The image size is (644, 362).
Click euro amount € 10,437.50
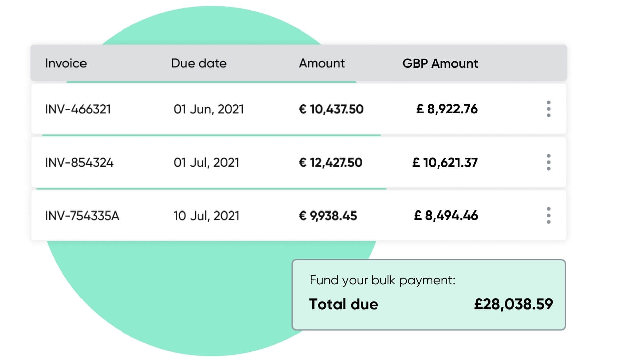click(331, 109)
